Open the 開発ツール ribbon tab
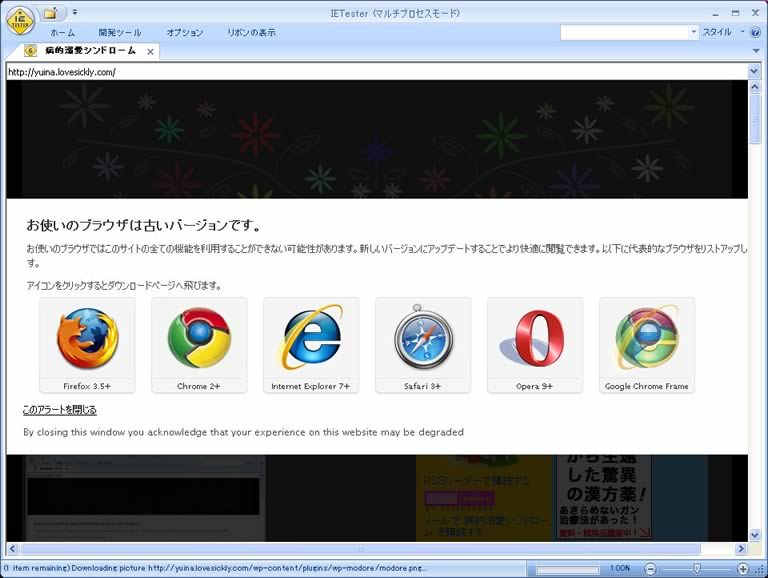Screen dimensions: 768x578 coord(120,33)
